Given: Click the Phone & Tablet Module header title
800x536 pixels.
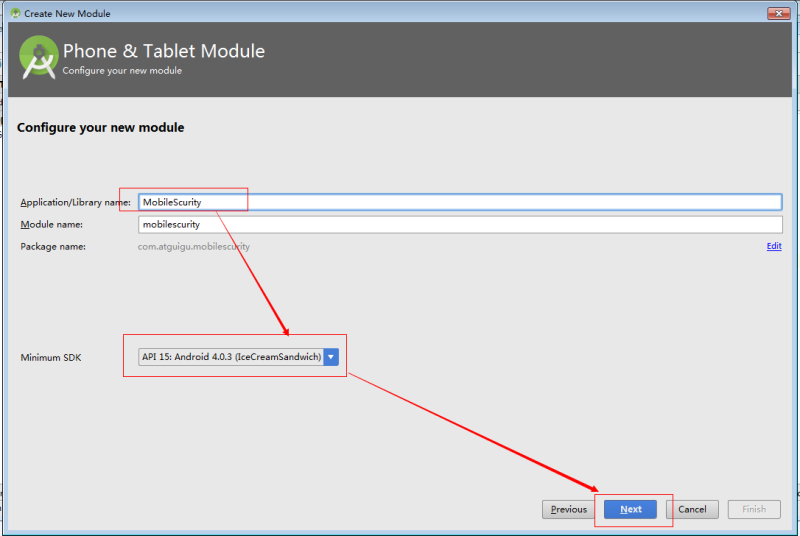Looking at the screenshot, I should click(x=164, y=51).
